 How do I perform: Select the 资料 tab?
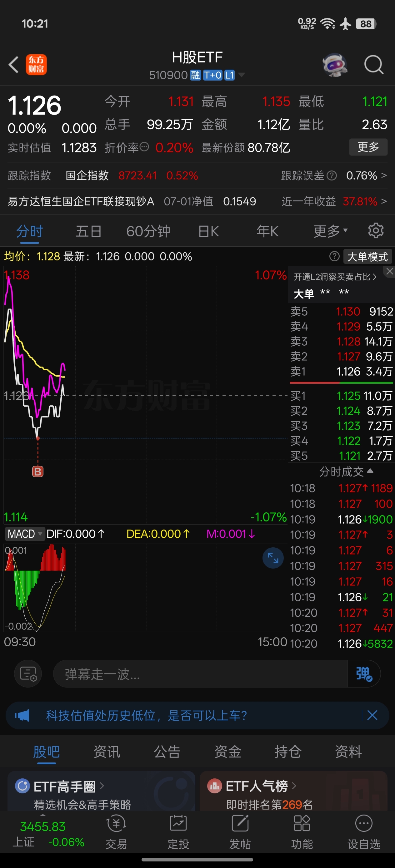pyautogui.click(x=348, y=752)
